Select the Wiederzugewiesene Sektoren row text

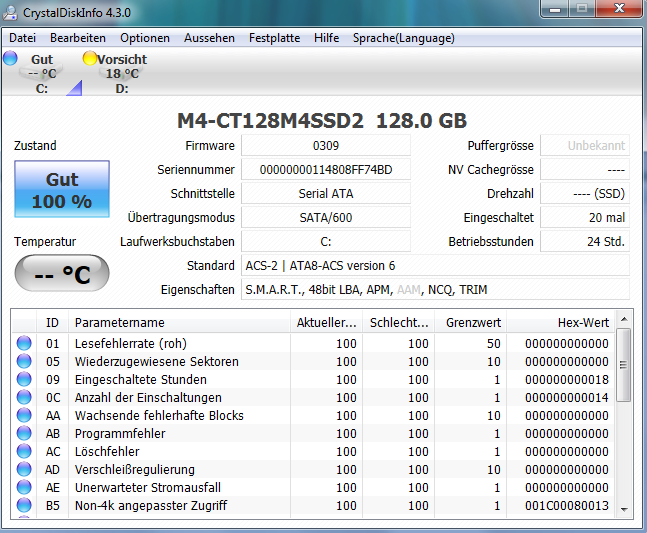point(157,361)
